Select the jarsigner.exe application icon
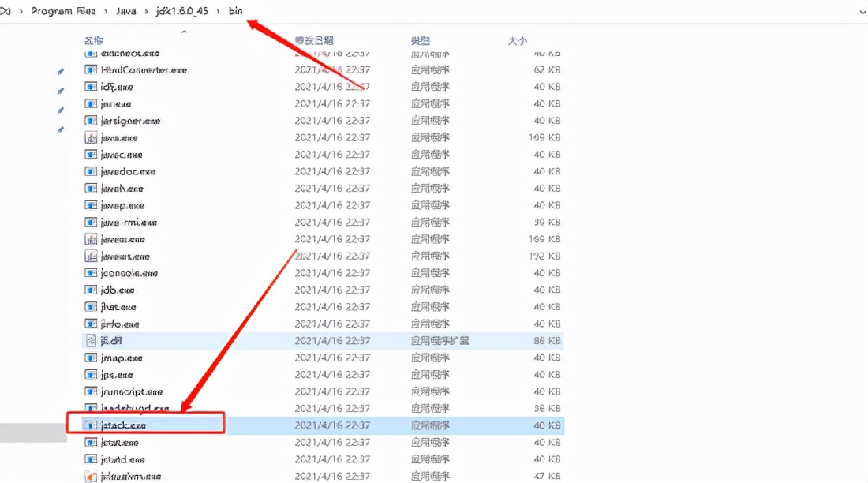 coord(91,120)
